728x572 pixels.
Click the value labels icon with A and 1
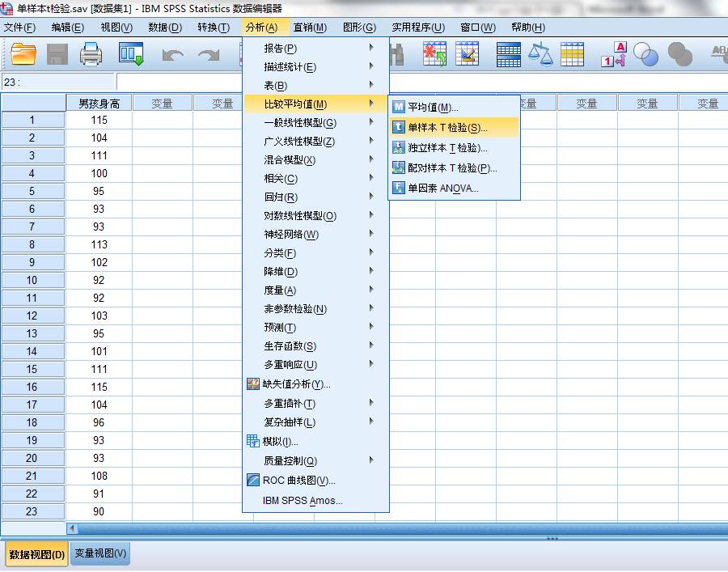(x=614, y=54)
